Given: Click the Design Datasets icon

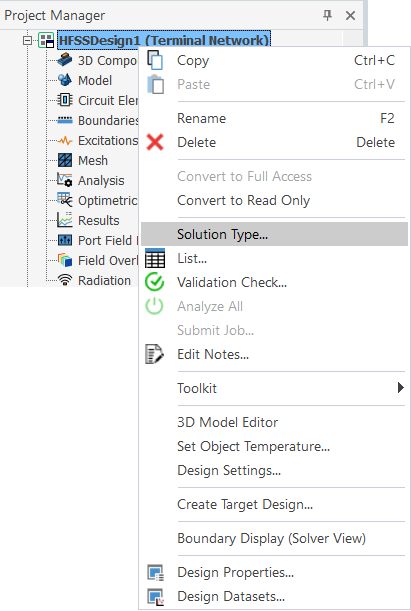Looking at the screenshot, I should (x=156, y=597).
